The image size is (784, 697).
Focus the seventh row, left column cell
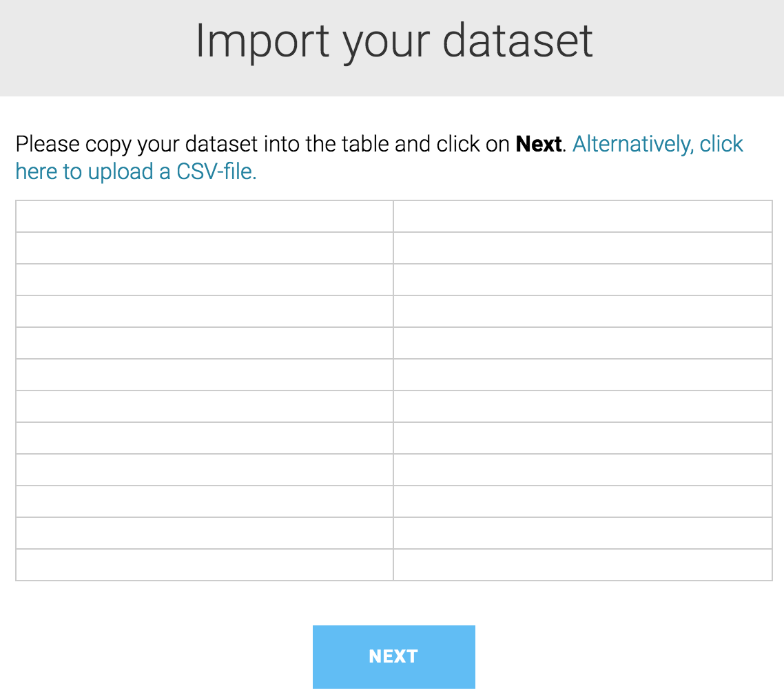(205, 406)
